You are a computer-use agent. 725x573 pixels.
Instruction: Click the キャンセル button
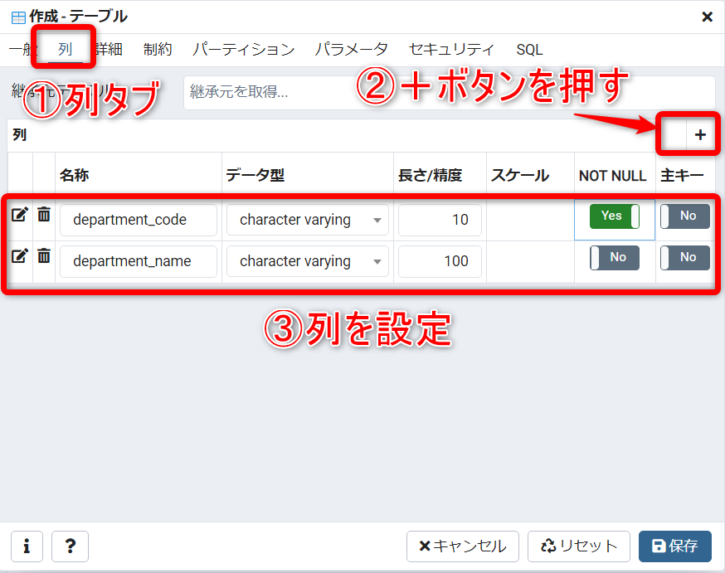click(x=462, y=546)
